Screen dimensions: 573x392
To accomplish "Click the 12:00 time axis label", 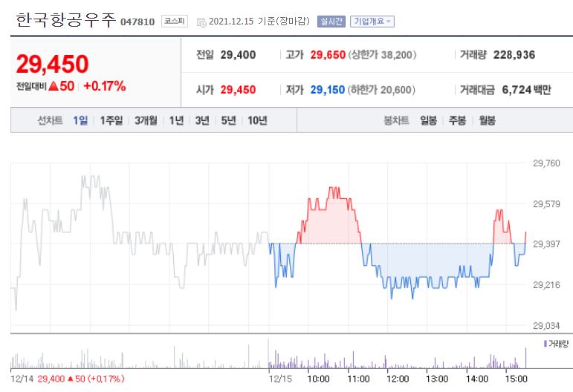I will coord(398,379).
